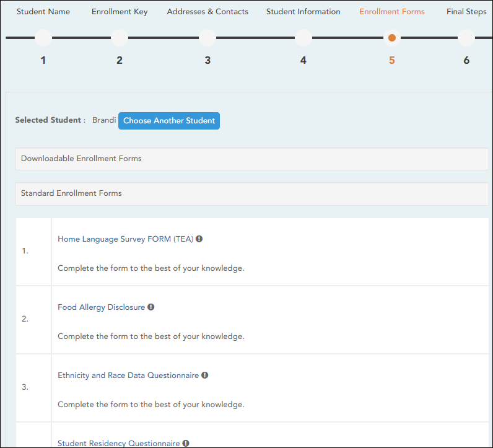Click progress circle for step 1
493x448 pixels.
tap(43, 38)
